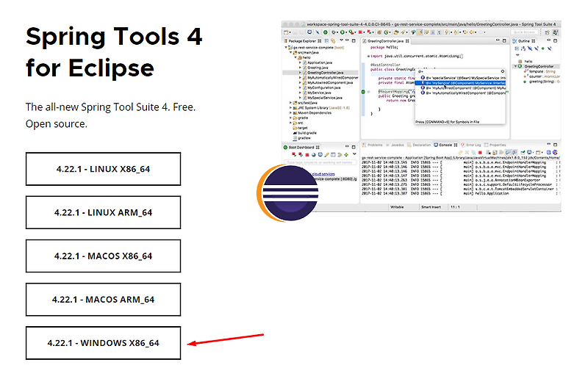
Task: Select MySpecialService.java in Package Explorer tree
Action: coord(324,98)
